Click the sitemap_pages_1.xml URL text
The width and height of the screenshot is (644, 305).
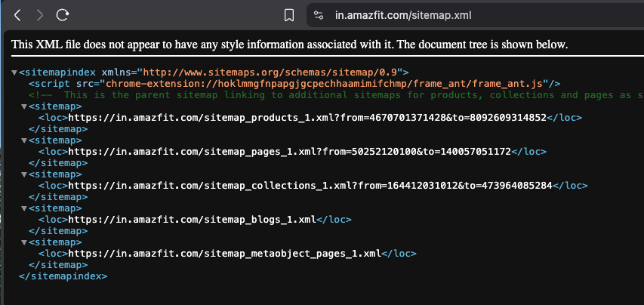[290, 152]
